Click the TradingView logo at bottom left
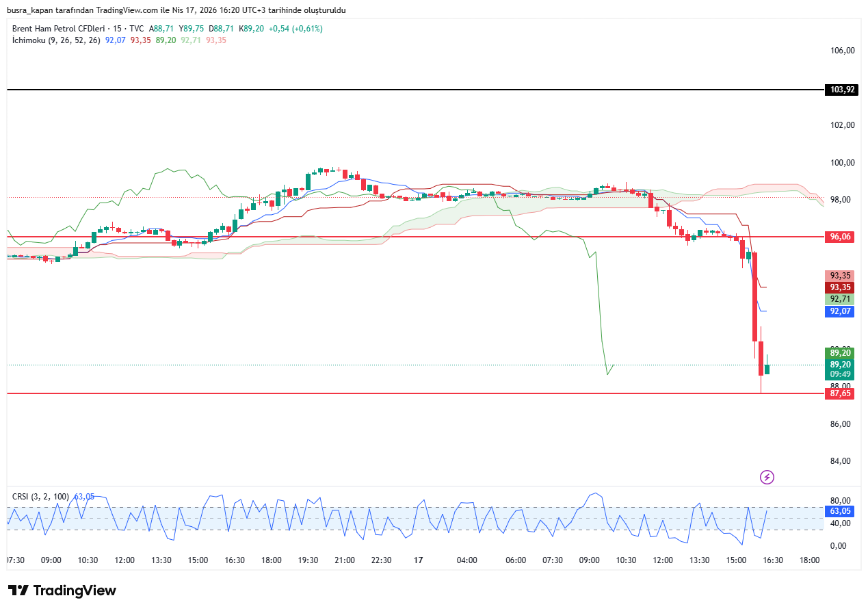 (x=62, y=590)
